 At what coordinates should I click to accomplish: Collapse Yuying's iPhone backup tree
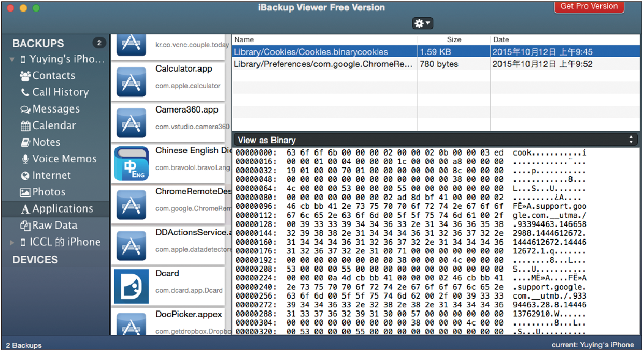tap(12, 59)
